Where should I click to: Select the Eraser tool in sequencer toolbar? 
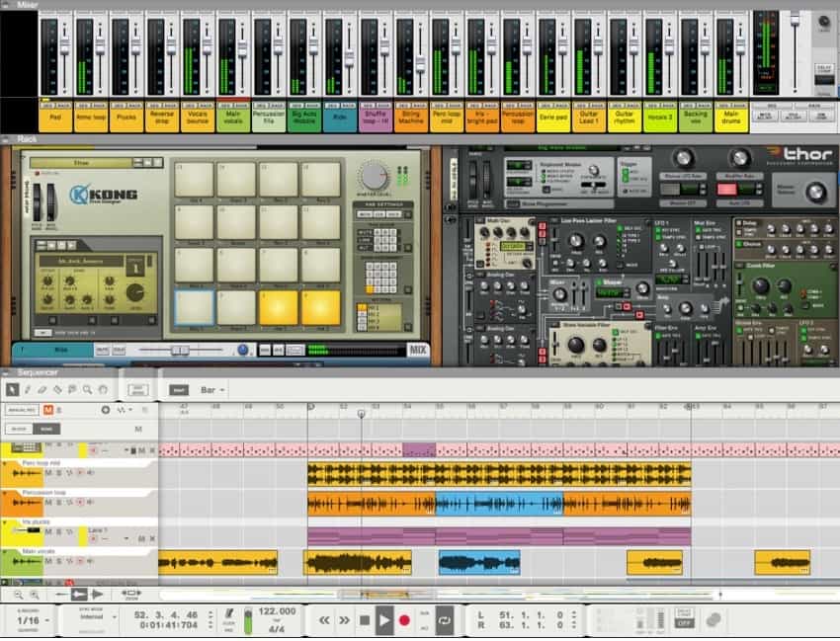pos(42,390)
